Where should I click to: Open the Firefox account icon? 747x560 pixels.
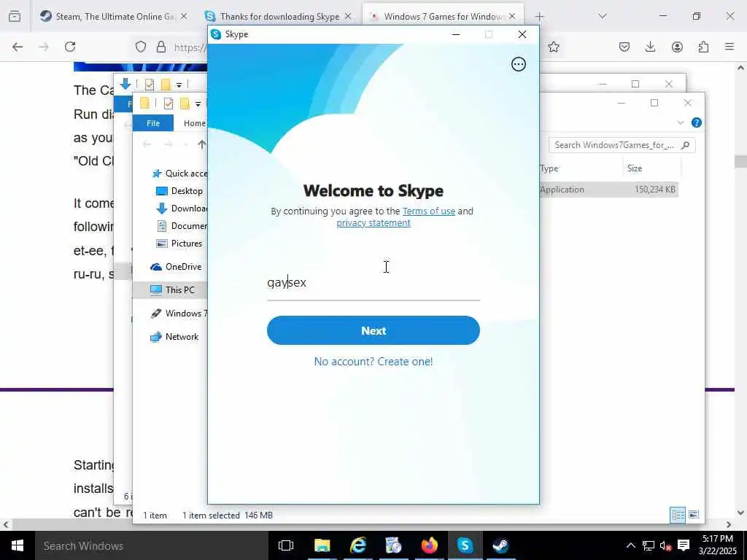(677, 47)
